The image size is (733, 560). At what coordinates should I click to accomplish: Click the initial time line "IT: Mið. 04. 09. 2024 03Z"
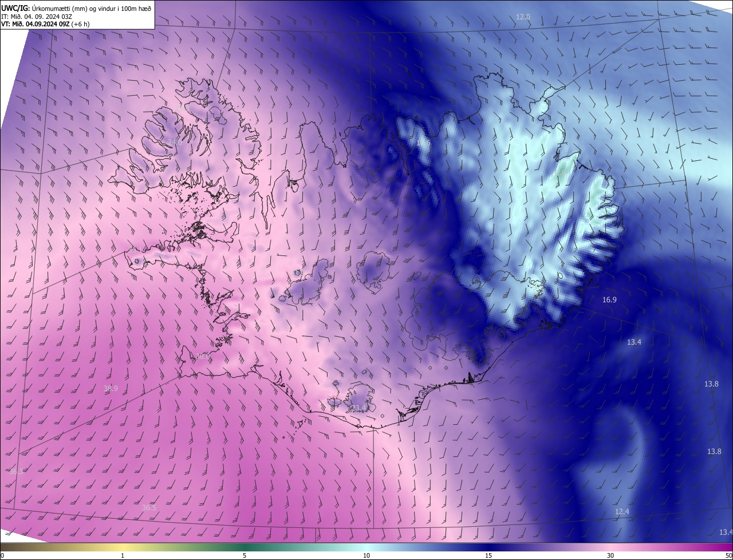(x=37, y=16)
